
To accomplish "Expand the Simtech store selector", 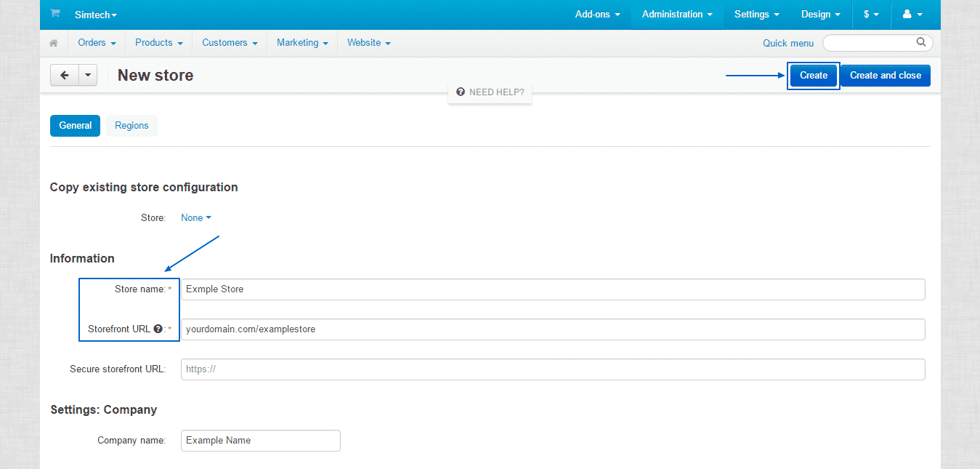I will click(95, 15).
